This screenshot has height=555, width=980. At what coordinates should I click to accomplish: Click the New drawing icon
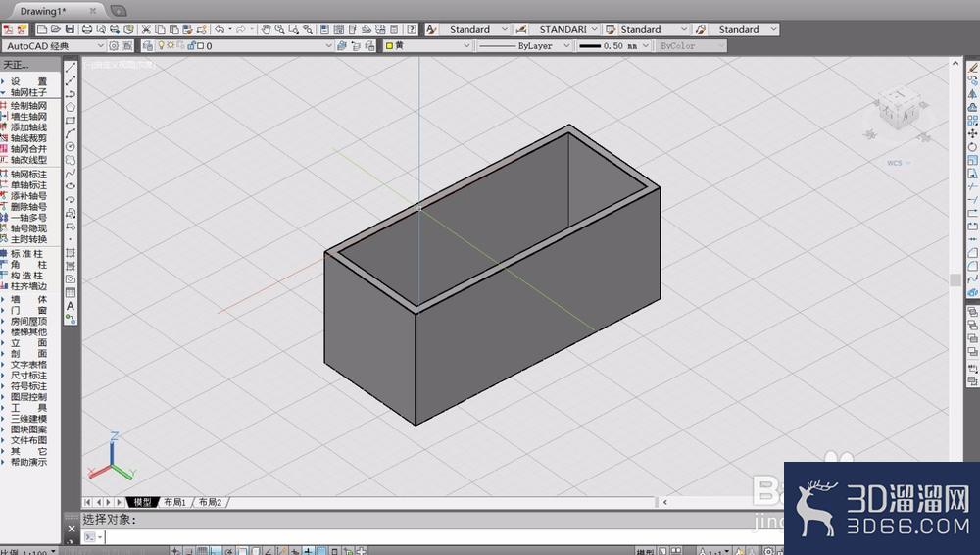coord(42,29)
